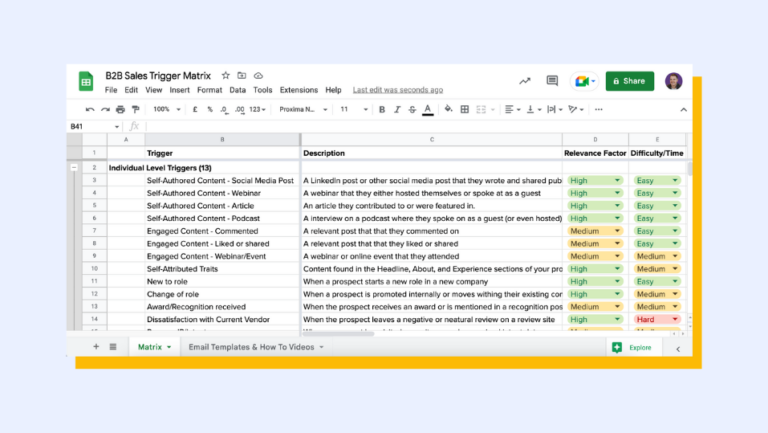Click the Explore button
Screen dimensions: 768x433
pos(634,347)
